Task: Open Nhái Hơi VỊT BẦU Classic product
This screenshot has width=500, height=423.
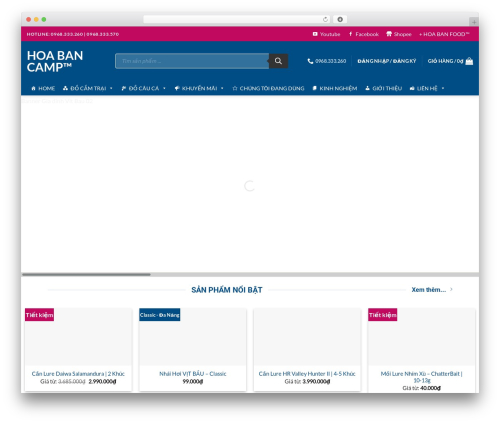Action: (x=193, y=374)
